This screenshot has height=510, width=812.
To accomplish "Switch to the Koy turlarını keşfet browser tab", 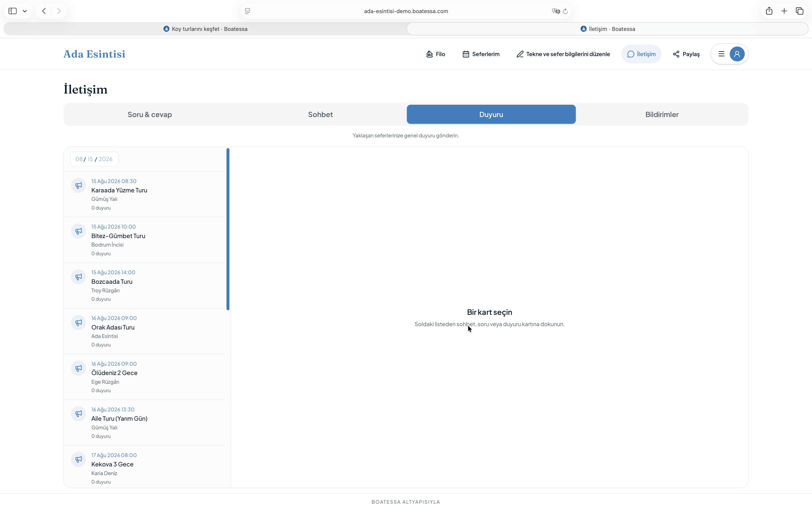I will [205, 29].
